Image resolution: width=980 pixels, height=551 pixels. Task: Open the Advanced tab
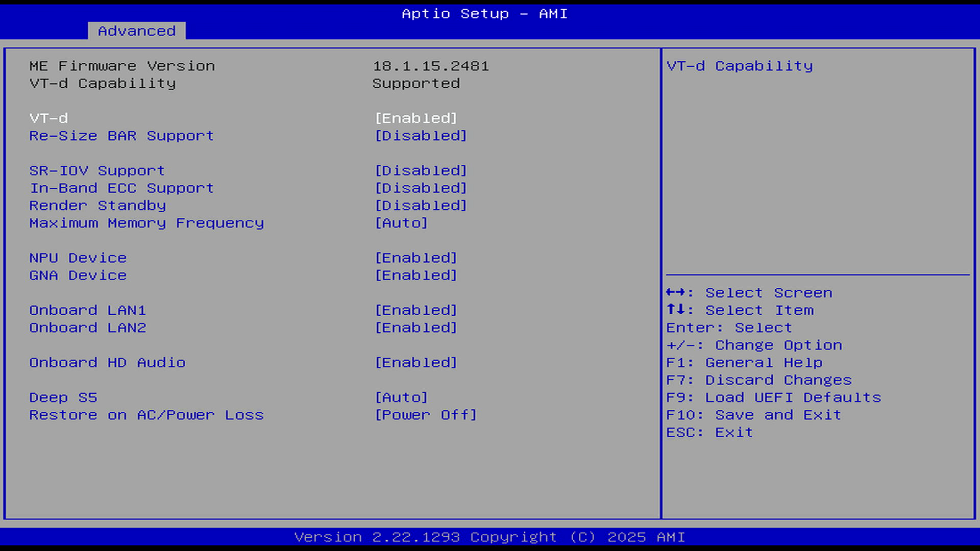136,31
